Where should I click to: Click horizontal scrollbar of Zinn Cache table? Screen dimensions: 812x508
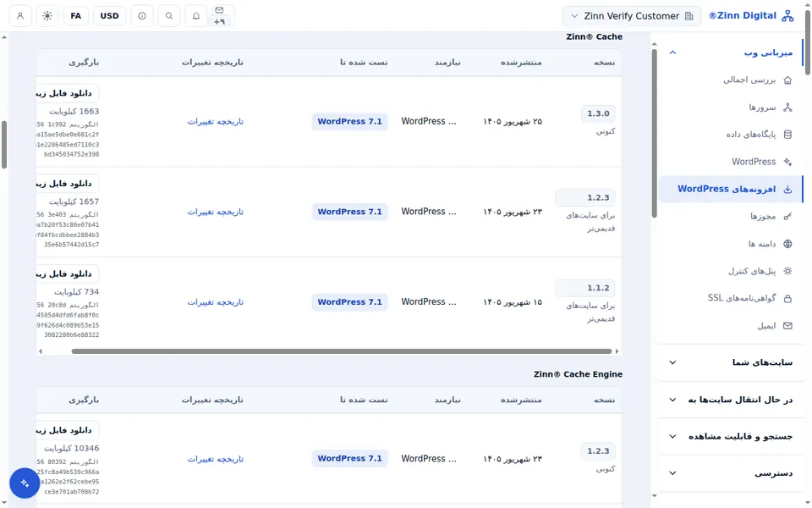341,351
